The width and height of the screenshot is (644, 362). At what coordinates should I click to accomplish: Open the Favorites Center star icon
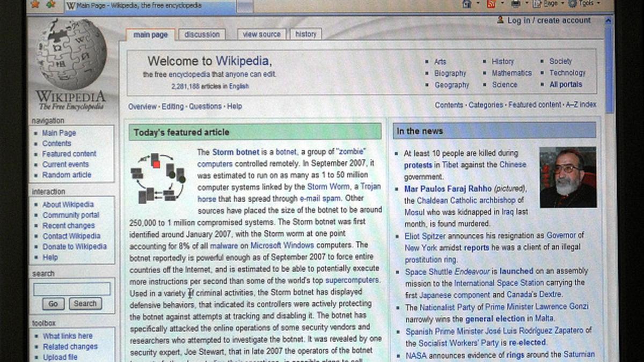[x=34, y=5]
